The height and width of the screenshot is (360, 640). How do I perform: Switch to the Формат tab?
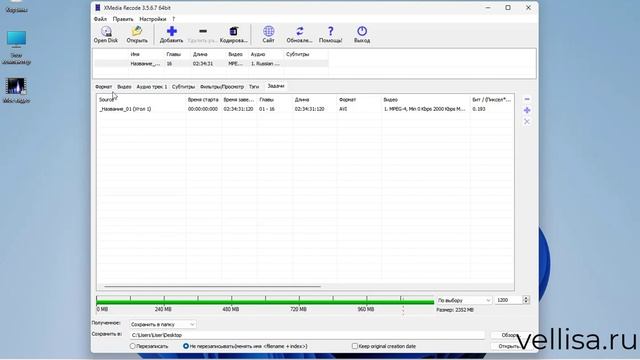pyautogui.click(x=103, y=87)
